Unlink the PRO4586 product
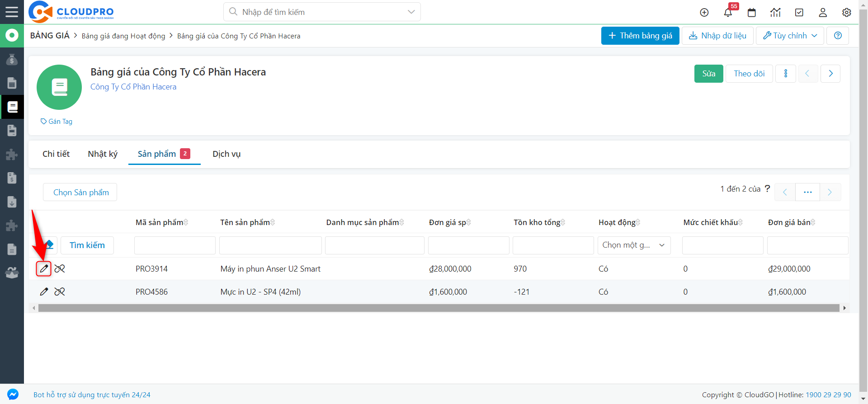 point(60,292)
